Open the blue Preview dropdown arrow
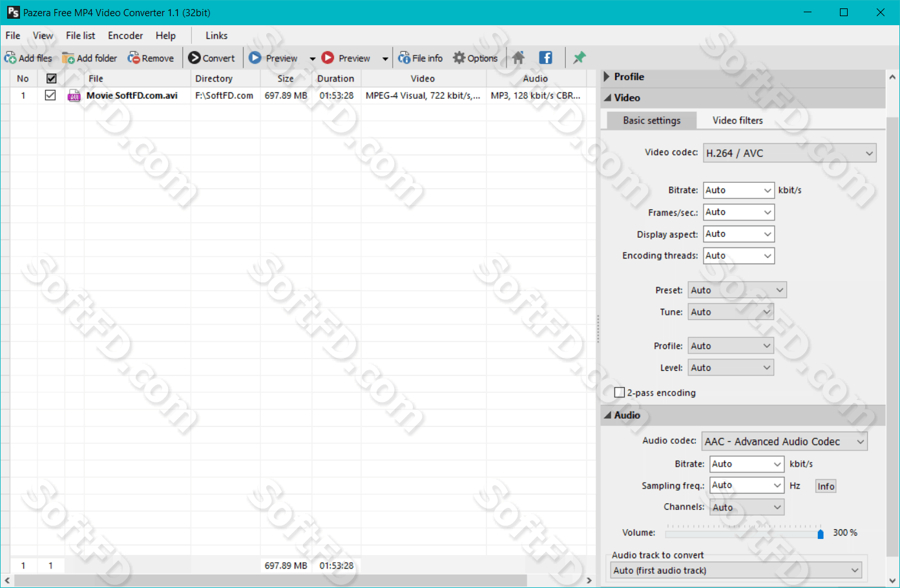This screenshot has width=900, height=588. (313, 58)
